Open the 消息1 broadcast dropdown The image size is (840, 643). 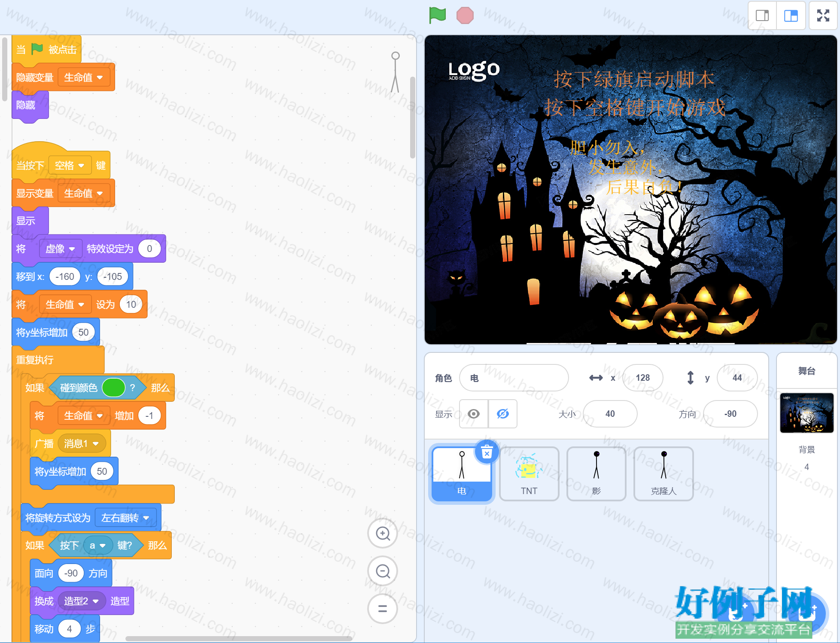point(82,444)
